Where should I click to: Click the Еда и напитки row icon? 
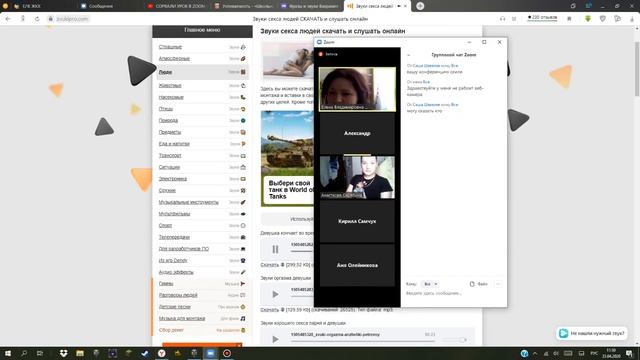[x=243, y=144]
